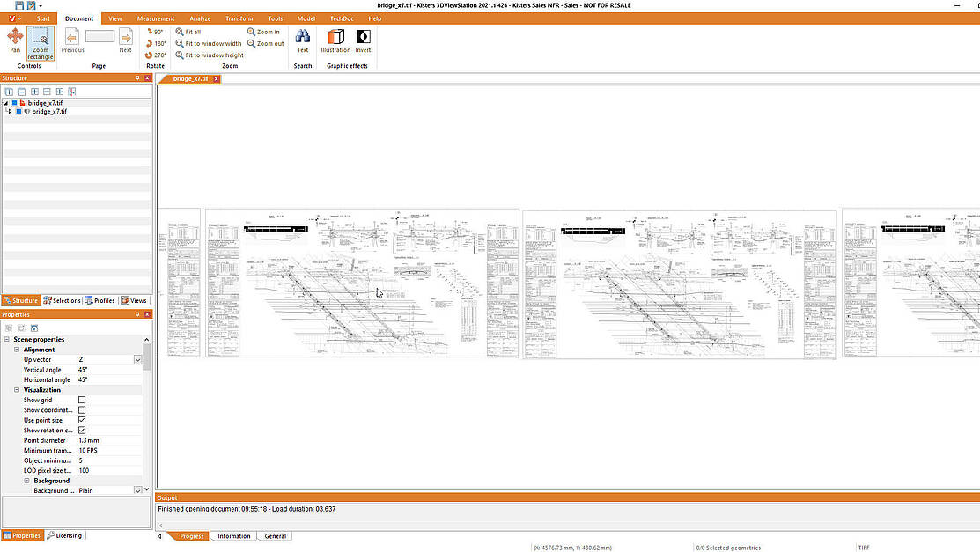Uncheck Show rotation center checkbox
The image size is (980, 552).
82,431
